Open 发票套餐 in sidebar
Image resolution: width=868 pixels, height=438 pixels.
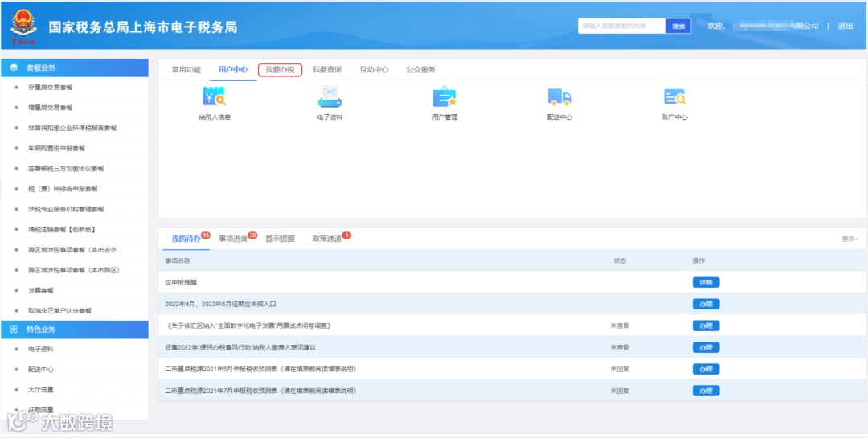click(40, 290)
